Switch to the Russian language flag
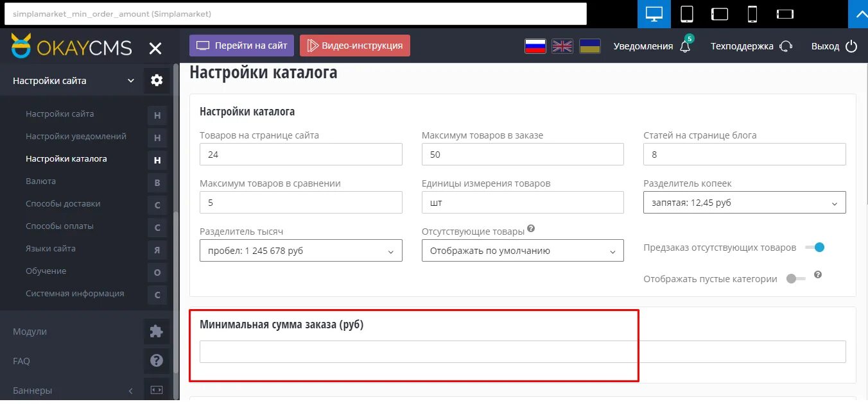Screen dimensions: 868x404 535,46
